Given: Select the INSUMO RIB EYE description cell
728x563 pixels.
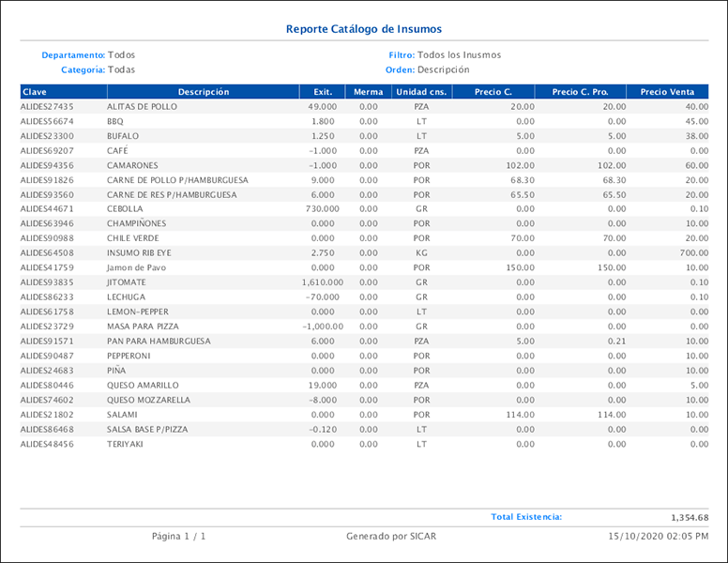Looking at the screenshot, I should (x=142, y=253).
